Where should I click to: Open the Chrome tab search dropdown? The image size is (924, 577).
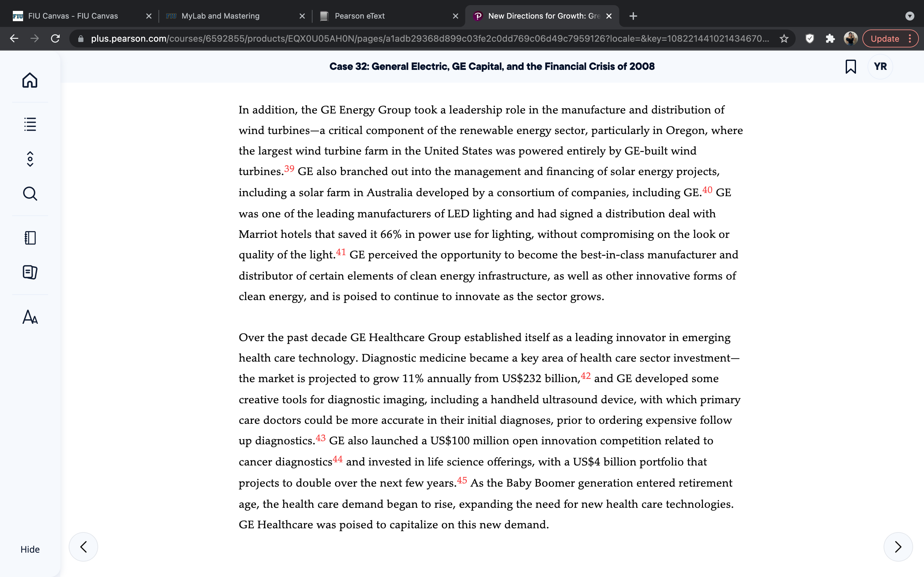(x=910, y=16)
